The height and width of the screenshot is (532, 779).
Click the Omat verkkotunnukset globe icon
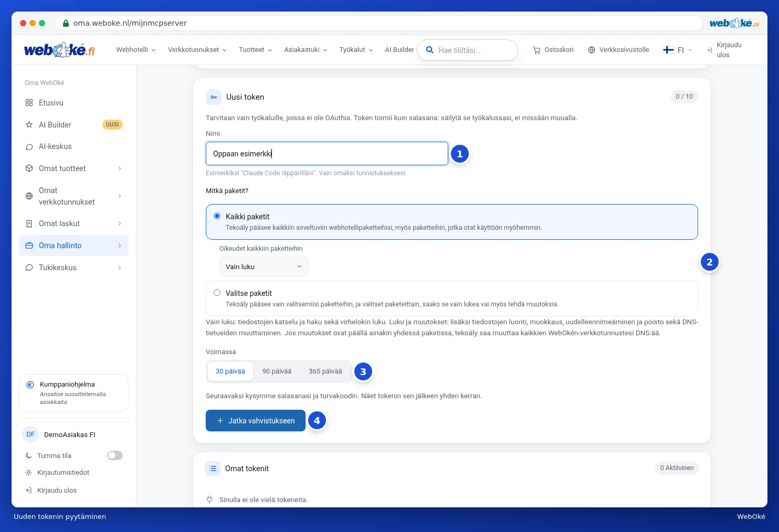point(29,196)
